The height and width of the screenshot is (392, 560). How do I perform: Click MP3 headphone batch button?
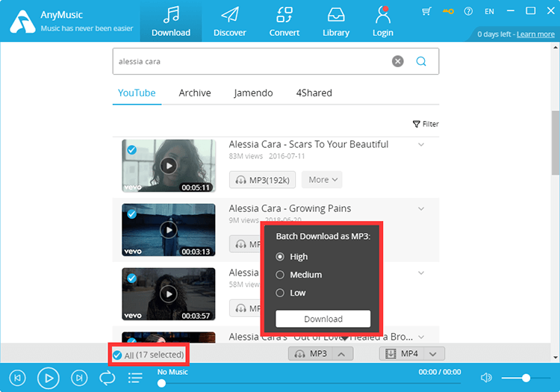pyautogui.click(x=310, y=354)
